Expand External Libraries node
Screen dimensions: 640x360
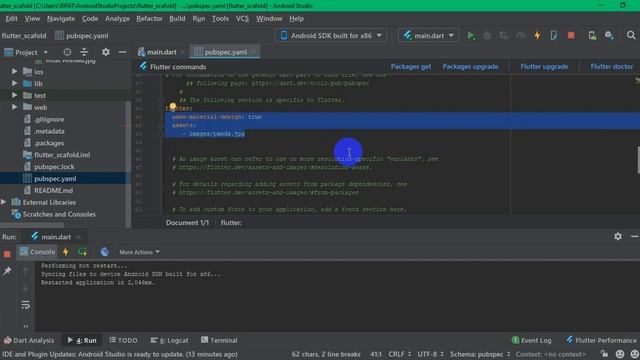[x=4, y=202]
